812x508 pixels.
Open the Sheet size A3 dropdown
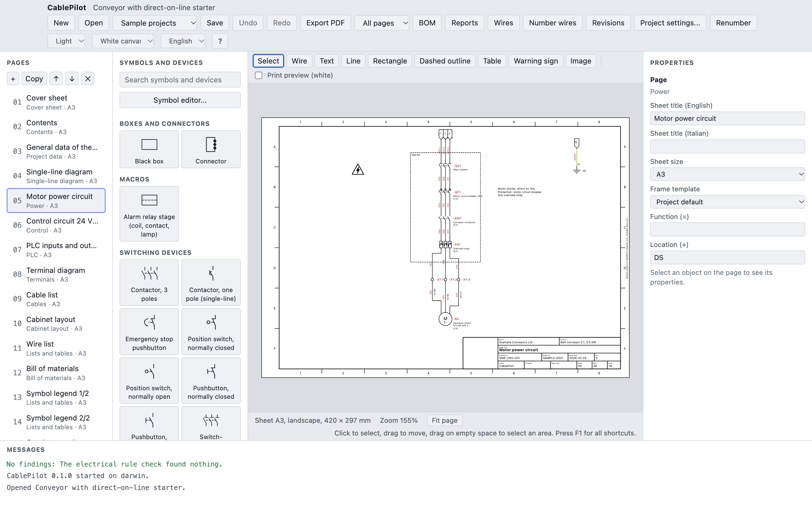tap(727, 174)
